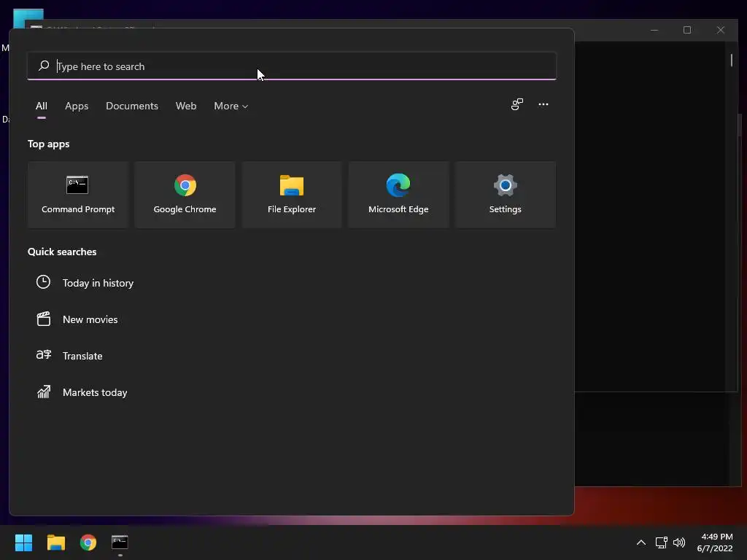The height and width of the screenshot is (560, 747).
Task: Switch to the All search tab
Action: click(42, 106)
